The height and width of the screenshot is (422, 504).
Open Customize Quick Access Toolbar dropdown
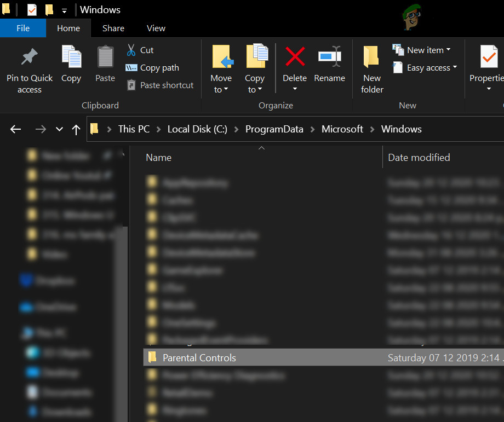pyautogui.click(x=64, y=11)
